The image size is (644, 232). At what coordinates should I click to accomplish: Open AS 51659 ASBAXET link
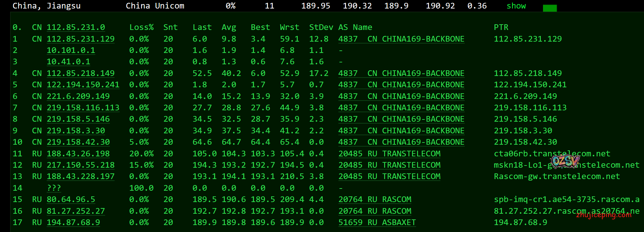click(377, 223)
